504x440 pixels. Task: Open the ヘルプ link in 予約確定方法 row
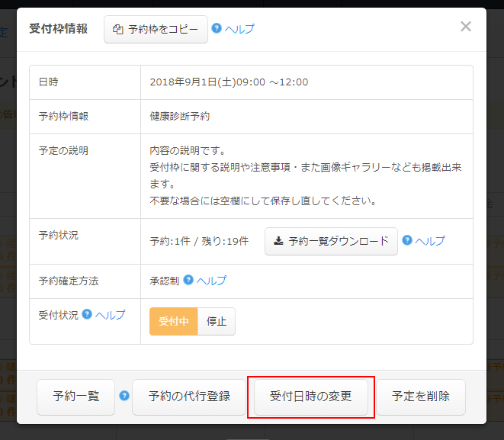click(211, 281)
